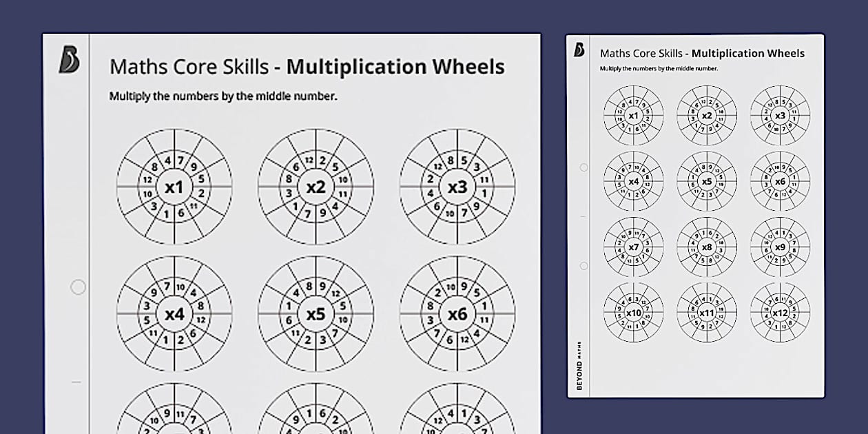The height and width of the screenshot is (434, 868).
Task: Select the x2 multiplication wheel
Action: [317, 187]
